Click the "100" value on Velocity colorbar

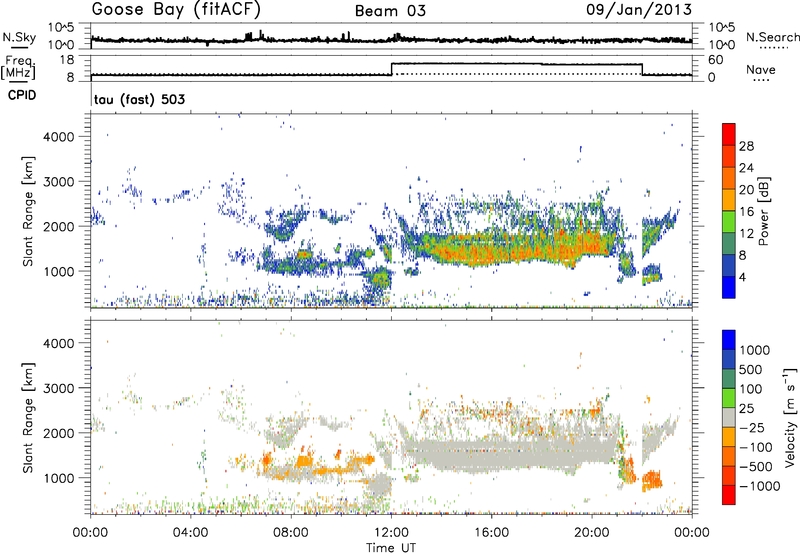[751, 389]
